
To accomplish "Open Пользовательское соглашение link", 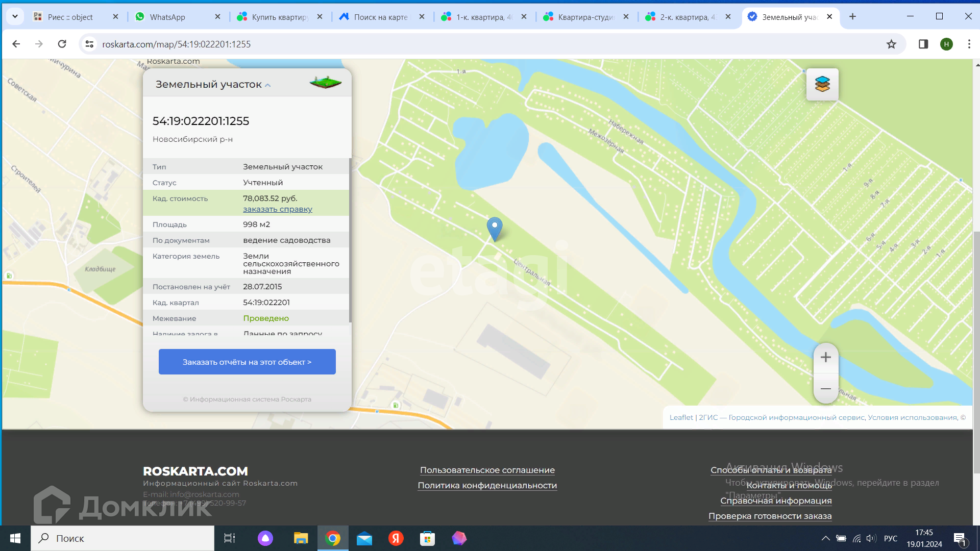I will click(487, 470).
